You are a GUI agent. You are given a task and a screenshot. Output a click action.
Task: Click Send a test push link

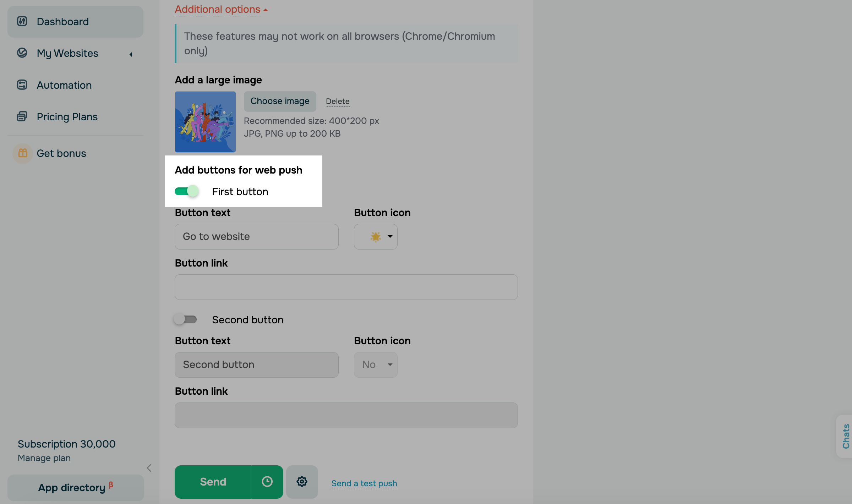point(364,483)
